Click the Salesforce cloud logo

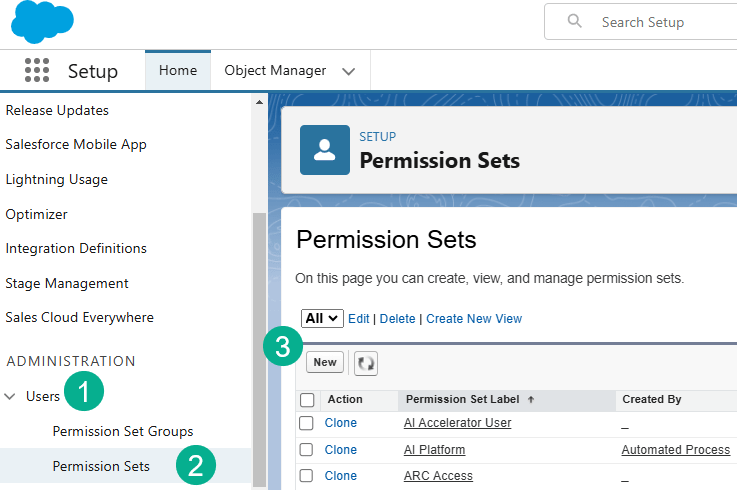pyautogui.click(x=42, y=22)
